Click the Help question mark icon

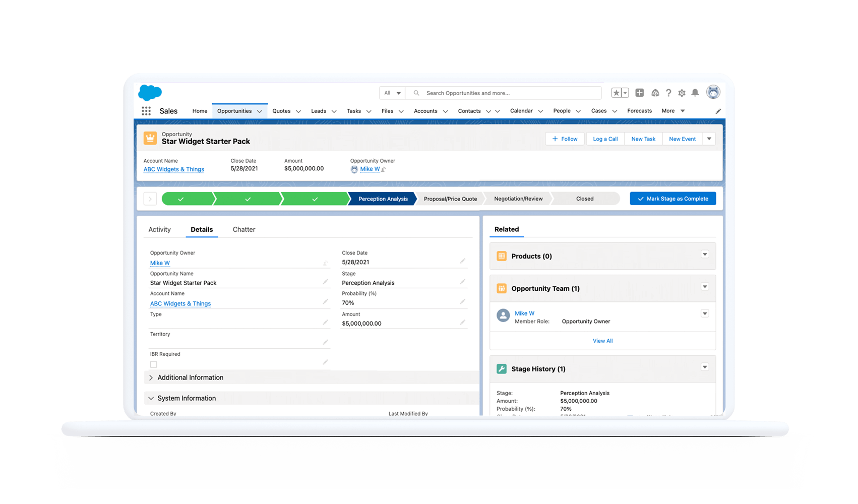click(668, 93)
